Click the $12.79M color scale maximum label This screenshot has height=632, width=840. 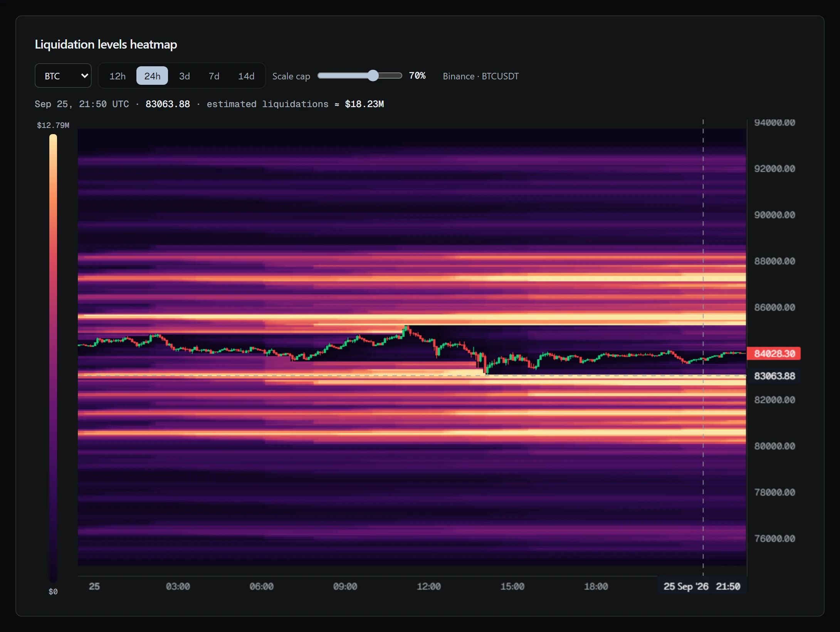coord(53,125)
